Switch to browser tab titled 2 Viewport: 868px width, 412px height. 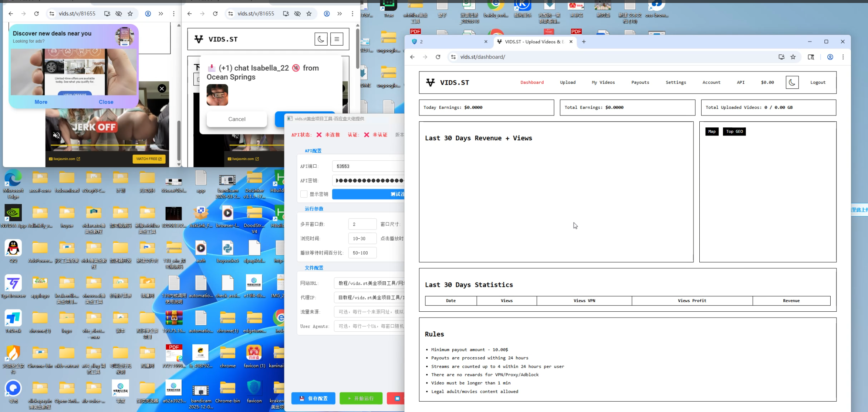point(449,42)
